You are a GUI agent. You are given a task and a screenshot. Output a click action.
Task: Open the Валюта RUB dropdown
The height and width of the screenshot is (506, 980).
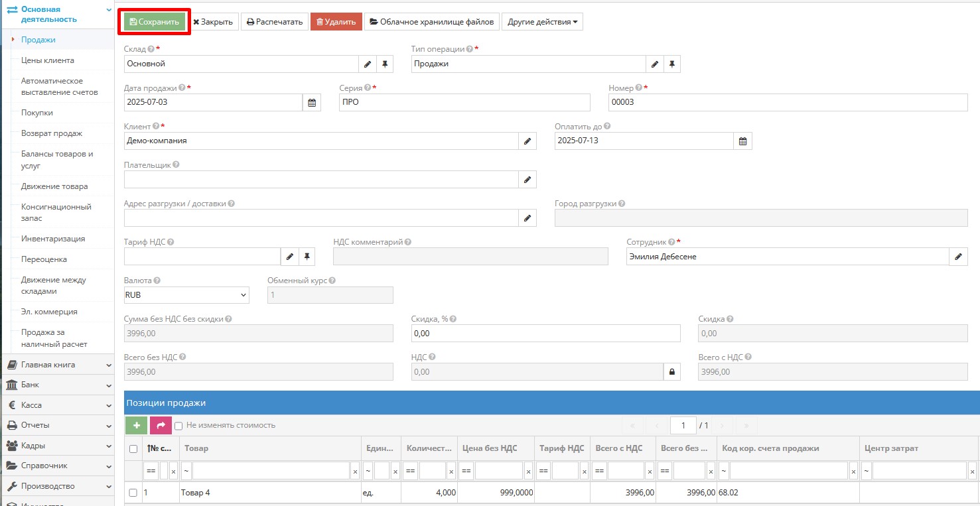[186, 295]
